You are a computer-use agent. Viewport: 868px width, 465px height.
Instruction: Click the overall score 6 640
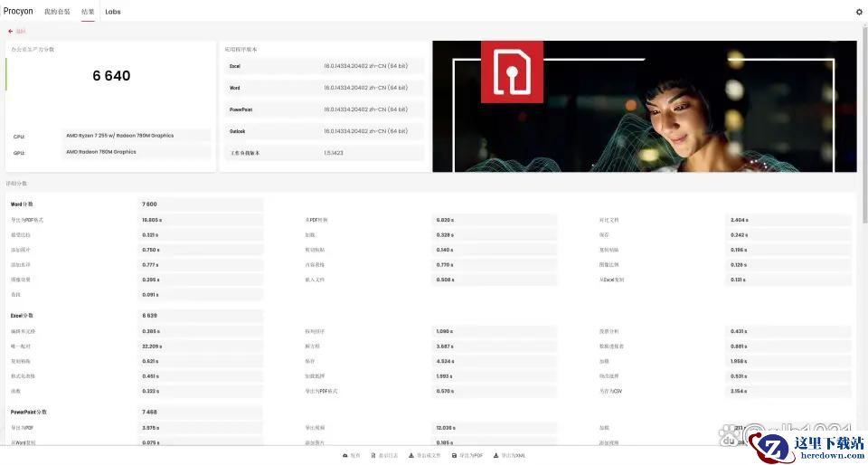[111, 76]
